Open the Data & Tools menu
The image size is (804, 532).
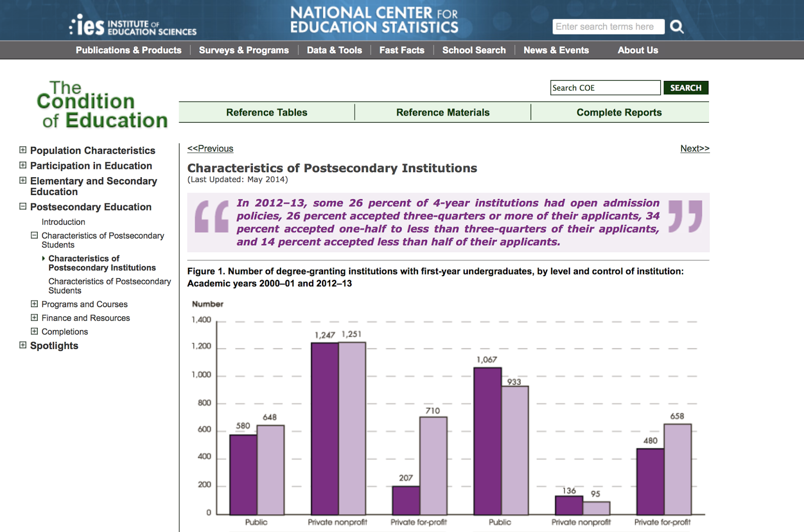coord(334,50)
